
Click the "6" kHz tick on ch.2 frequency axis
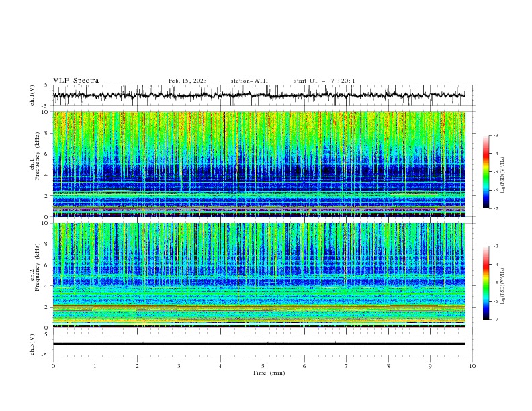[48, 265]
